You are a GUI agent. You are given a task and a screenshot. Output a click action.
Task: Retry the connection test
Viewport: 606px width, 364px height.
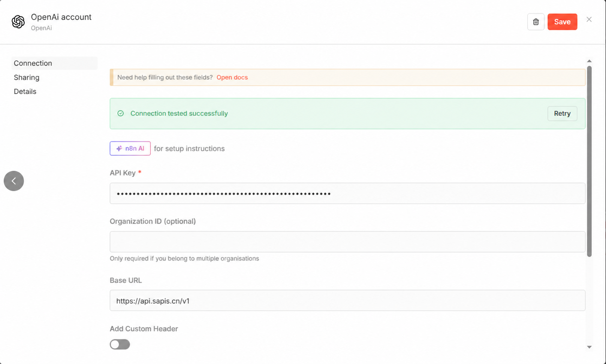click(x=562, y=113)
